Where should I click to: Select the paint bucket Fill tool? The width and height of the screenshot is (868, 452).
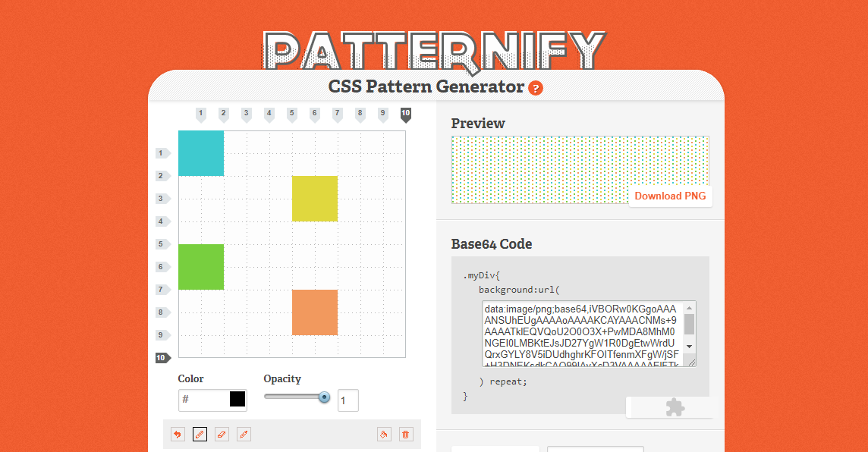coord(384,435)
